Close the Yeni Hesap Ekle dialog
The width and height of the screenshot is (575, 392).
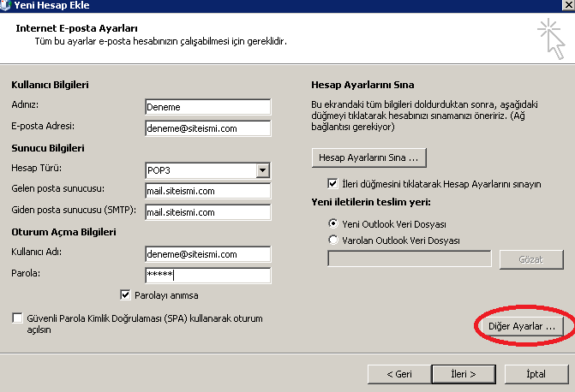tap(569, 5)
